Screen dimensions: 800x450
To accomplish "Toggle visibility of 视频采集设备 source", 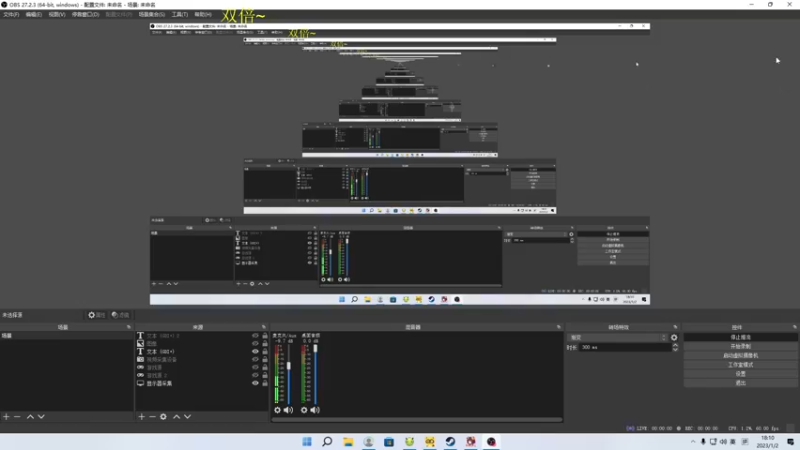I will click(x=255, y=360).
